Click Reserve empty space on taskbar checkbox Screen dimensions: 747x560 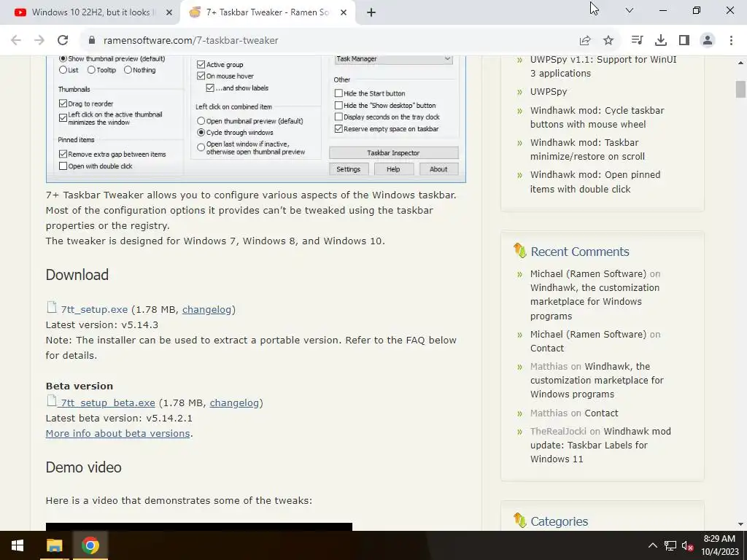338,128
